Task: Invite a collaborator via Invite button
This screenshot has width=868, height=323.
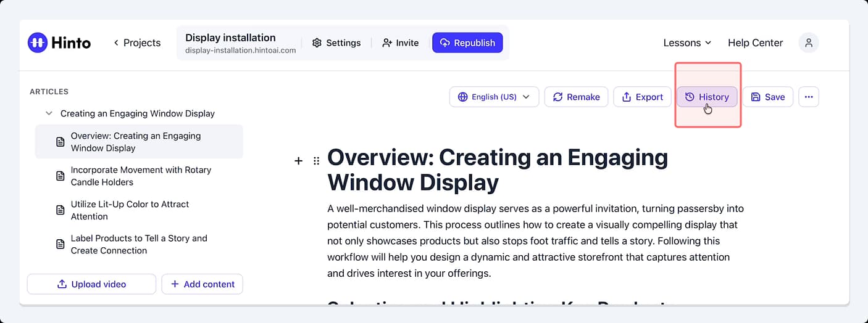Action: tap(400, 43)
